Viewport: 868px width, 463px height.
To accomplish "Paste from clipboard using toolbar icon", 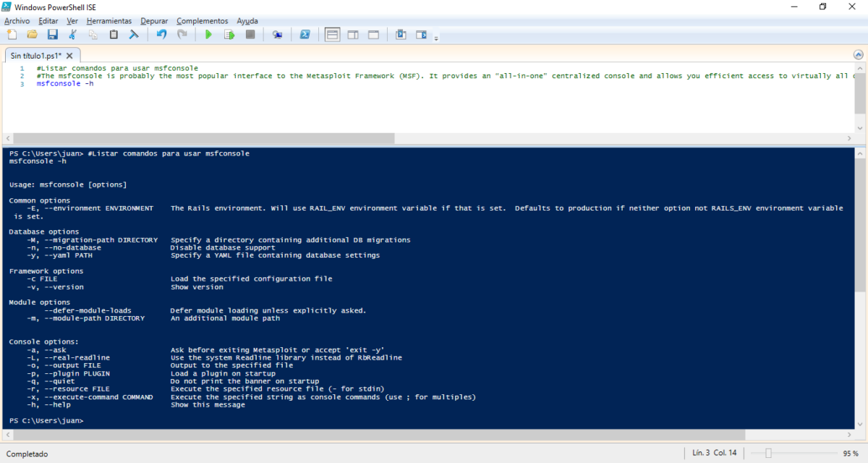I will click(x=114, y=34).
